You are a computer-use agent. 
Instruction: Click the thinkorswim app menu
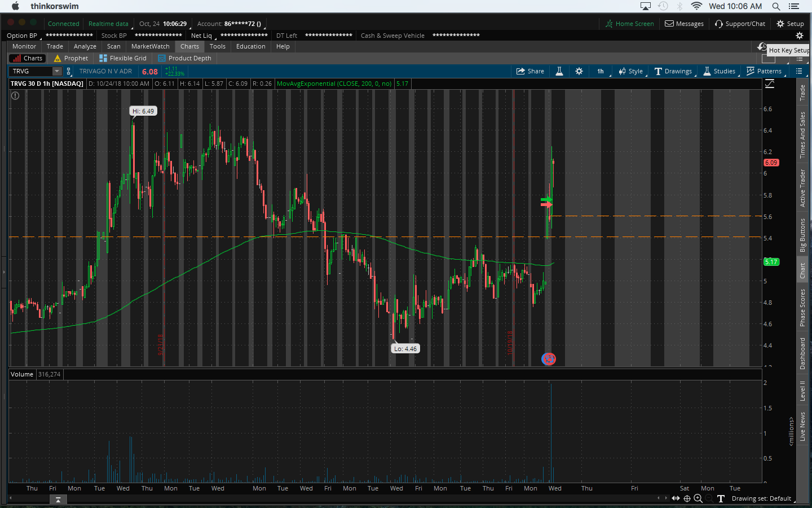point(55,6)
